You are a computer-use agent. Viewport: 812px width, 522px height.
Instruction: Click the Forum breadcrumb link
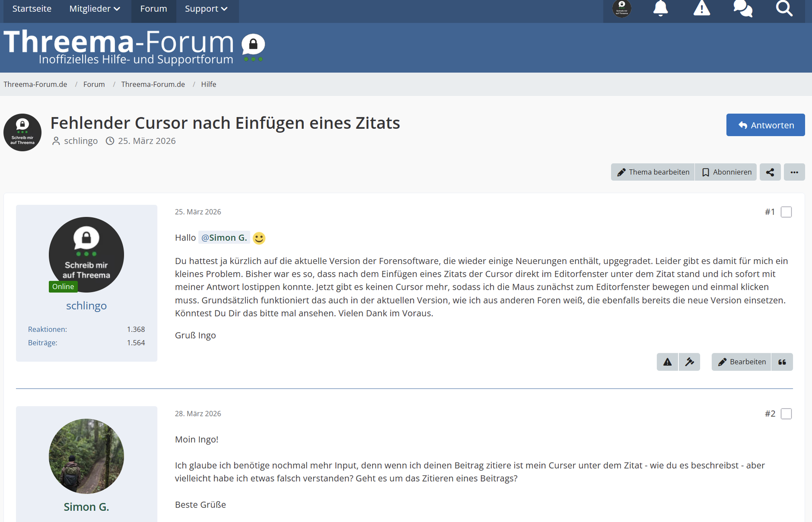click(x=94, y=84)
